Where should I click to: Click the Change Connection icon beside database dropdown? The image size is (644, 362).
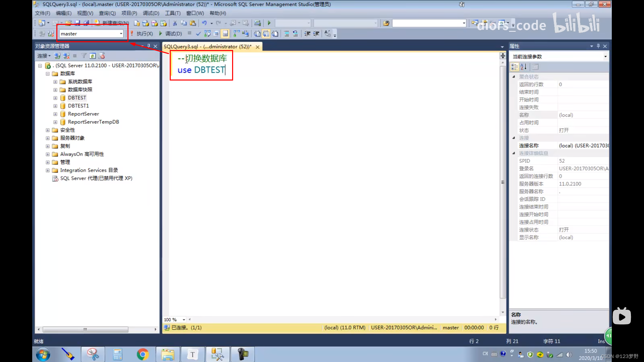tap(51, 34)
